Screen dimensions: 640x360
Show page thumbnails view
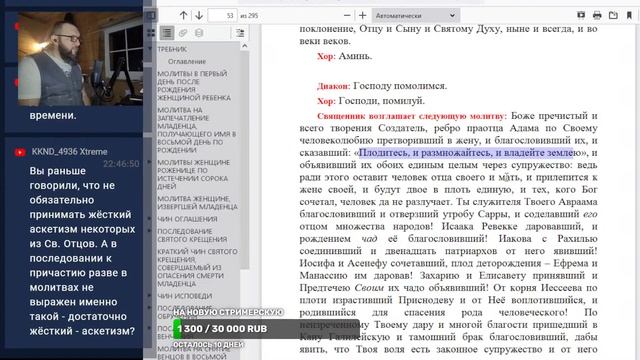[x=151, y=33]
